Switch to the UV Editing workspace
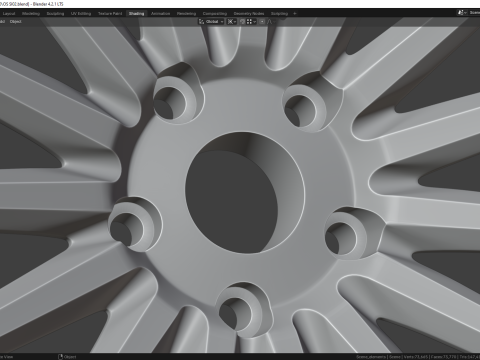 tap(81, 14)
